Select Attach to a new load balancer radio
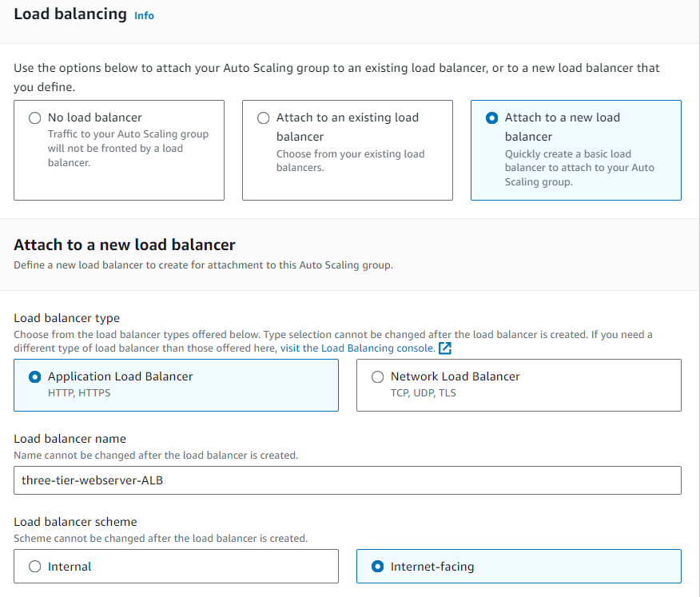Screen dimensions: 700x597 pos(492,118)
